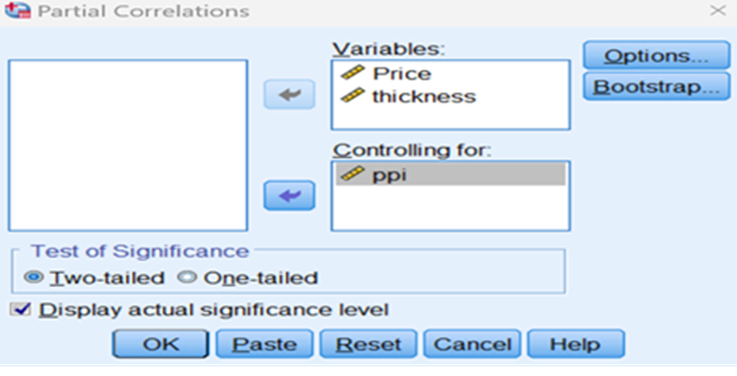Click the SPSS app icon in title bar

point(17,10)
